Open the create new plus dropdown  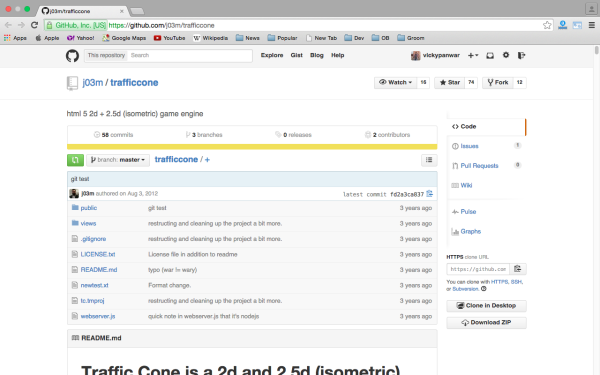(x=473, y=55)
